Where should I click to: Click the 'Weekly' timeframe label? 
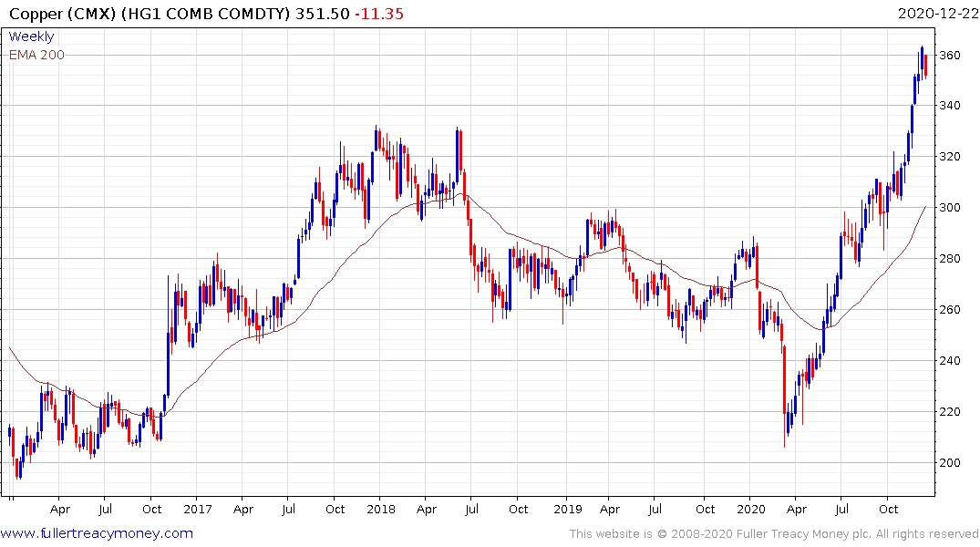pyautogui.click(x=31, y=36)
